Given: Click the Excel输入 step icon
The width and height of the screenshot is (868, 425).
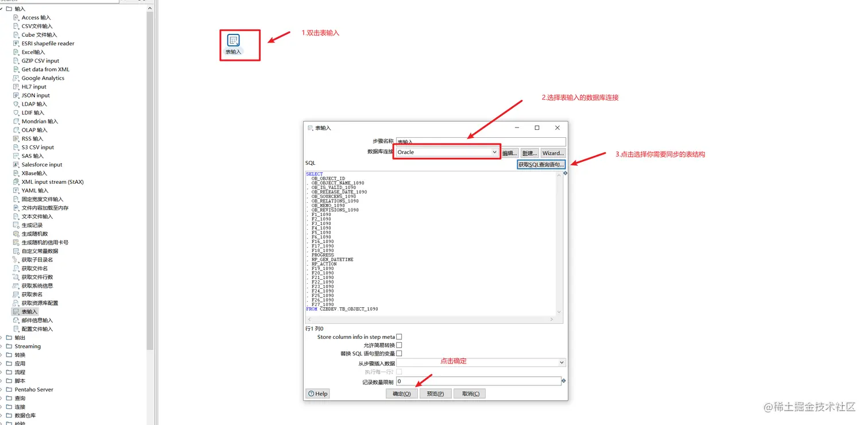Looking at the screenshot, I should (x=16, y=52).
